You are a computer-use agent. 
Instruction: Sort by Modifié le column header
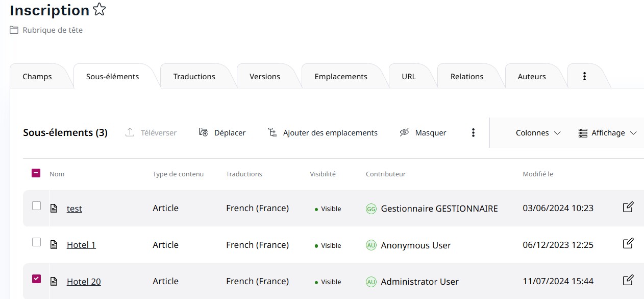(x=538, y=174)
